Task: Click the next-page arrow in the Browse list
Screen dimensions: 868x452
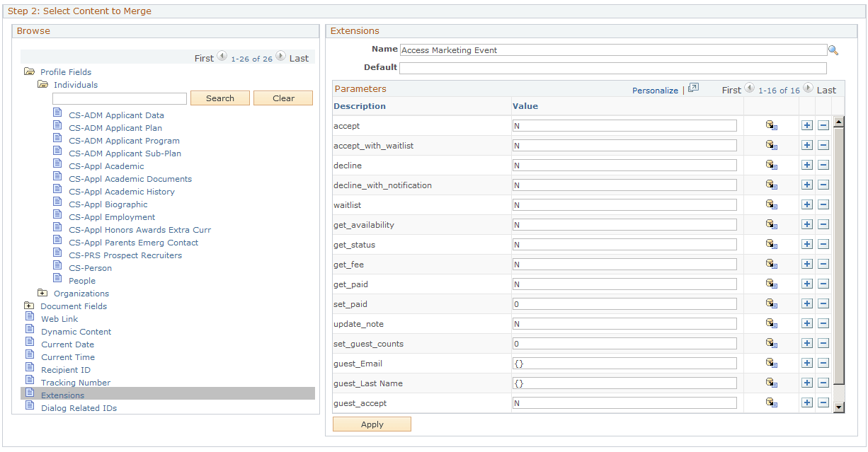Action: pyautogui.click(x=280, y=54)
